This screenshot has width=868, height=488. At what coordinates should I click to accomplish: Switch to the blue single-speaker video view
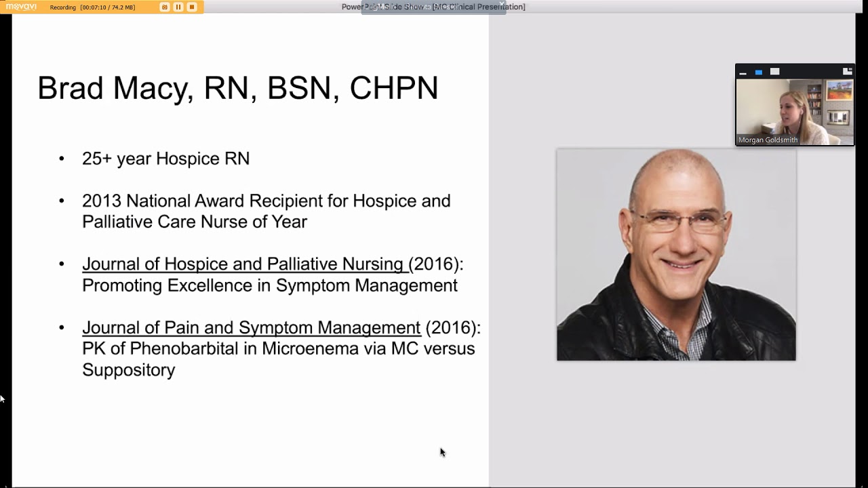[x=759, y=72]
